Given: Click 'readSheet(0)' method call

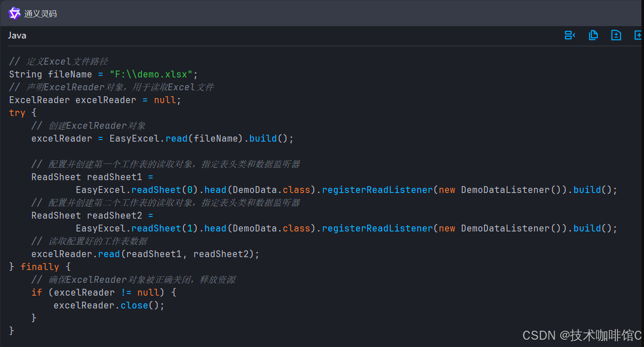Looking at the screenshot, I should pyautogui.click(x=164, y=190).
